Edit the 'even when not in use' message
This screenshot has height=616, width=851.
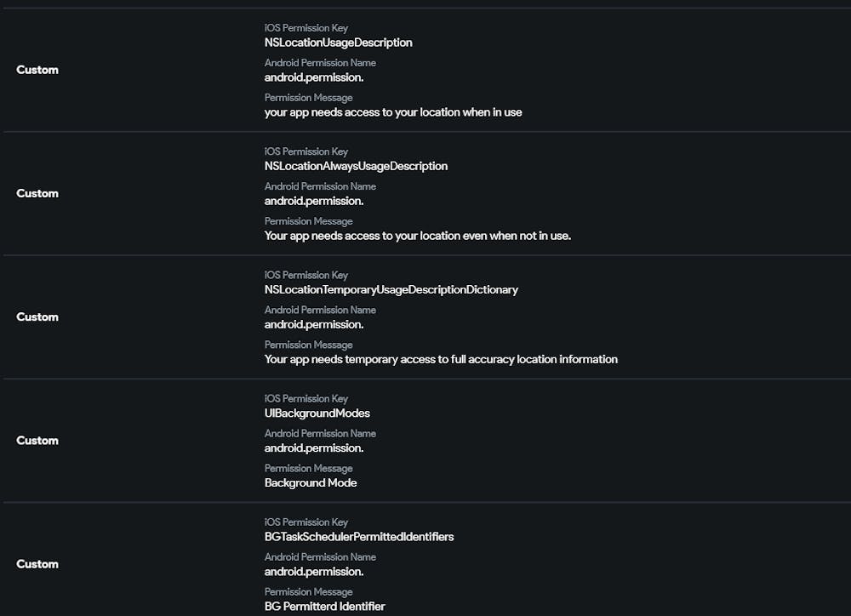click(417, 236)
